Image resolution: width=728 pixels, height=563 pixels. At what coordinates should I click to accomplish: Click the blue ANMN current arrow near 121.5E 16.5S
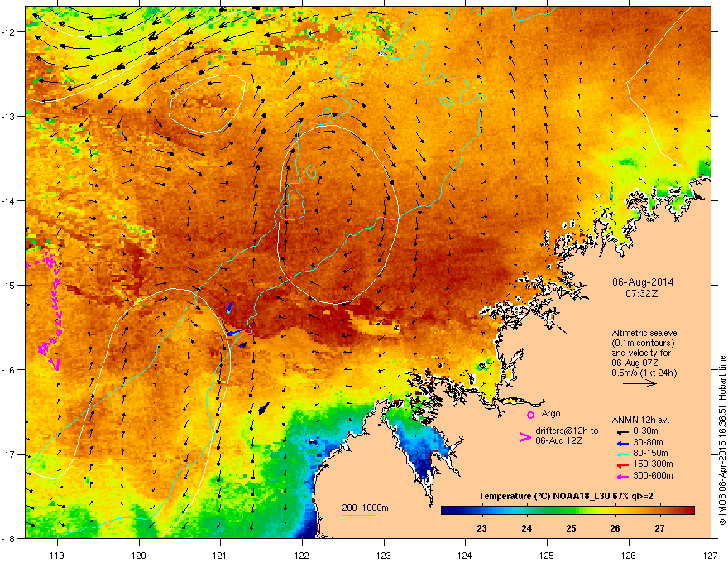[264, 408]
